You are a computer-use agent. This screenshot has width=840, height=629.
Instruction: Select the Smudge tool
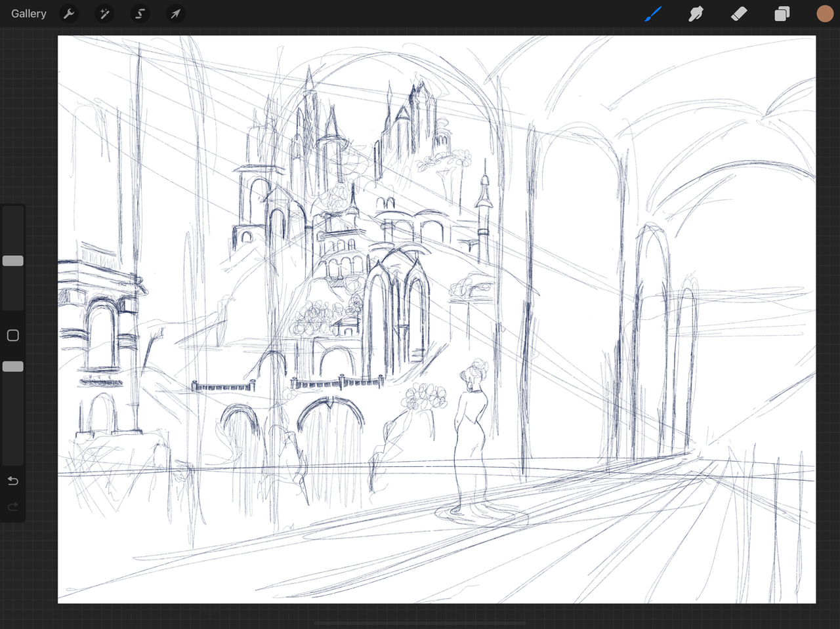[696, 14]
